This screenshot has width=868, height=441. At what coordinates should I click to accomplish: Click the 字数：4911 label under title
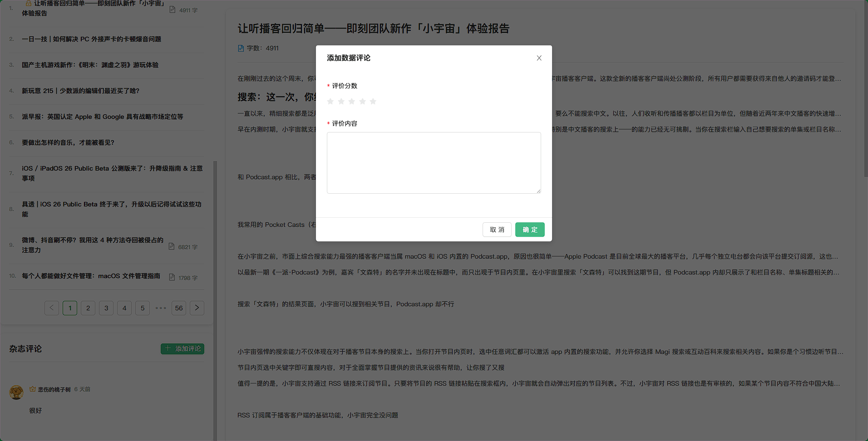(263, 48)
